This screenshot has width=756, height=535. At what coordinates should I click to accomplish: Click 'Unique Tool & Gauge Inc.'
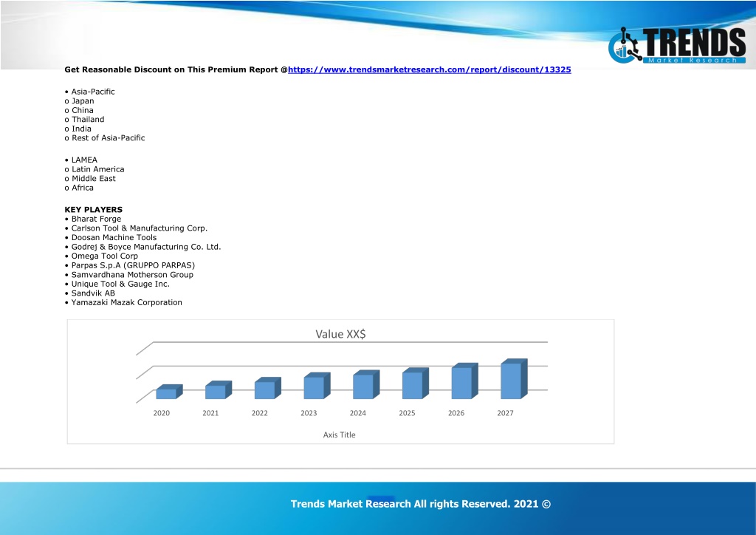pyautogui.click(x=120, y=284)
